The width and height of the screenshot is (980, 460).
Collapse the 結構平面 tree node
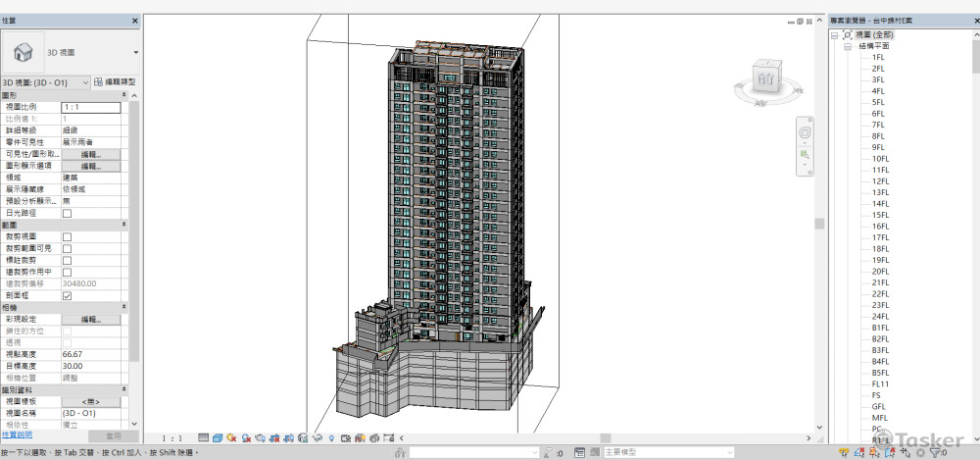pos(848,46)
